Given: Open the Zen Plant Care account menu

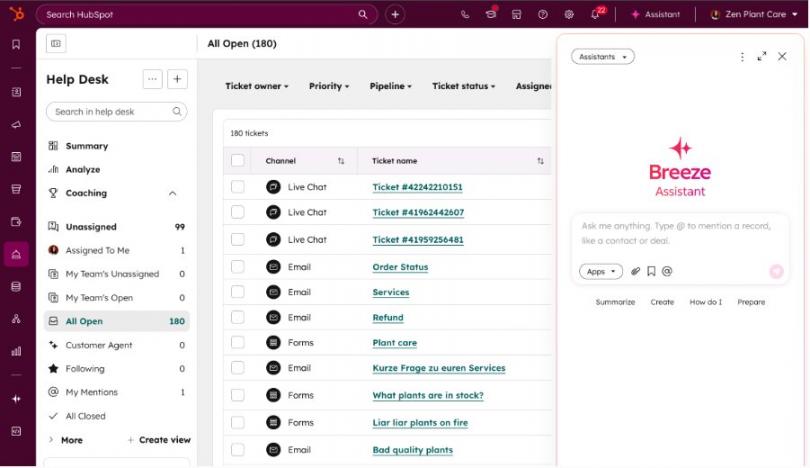Looking at the screenshot, I should 755,14.
